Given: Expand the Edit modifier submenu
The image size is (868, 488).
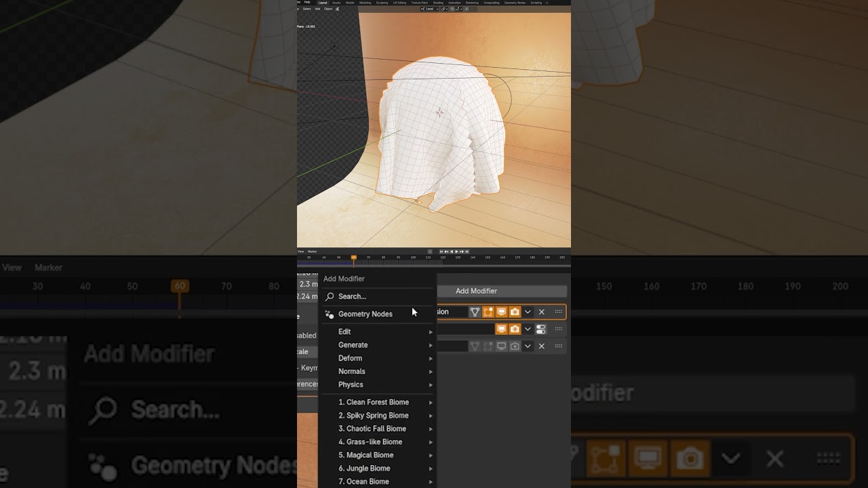Looking at the screenshot, I should click(x=377, y=331).
